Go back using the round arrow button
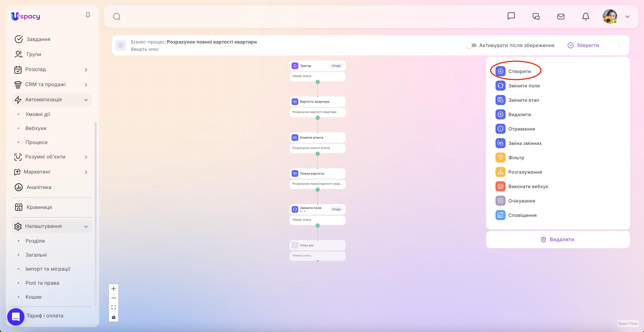Viewport: 644px width, 332px height. pos(121,45)
